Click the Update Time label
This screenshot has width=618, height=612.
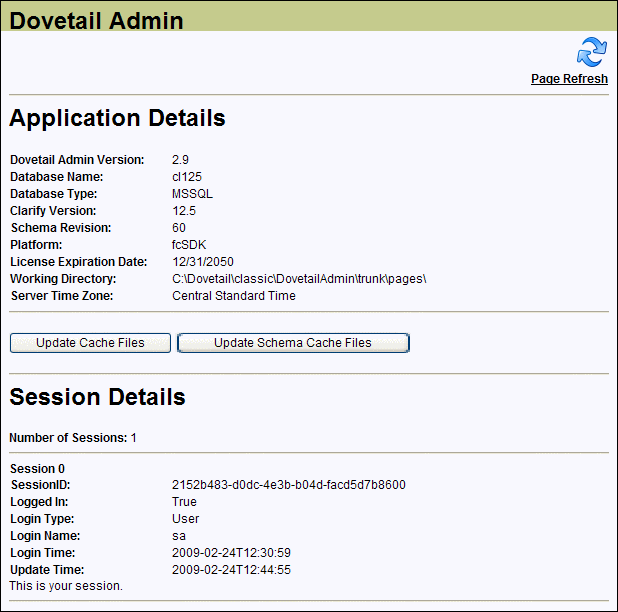[x=47, y=569]
